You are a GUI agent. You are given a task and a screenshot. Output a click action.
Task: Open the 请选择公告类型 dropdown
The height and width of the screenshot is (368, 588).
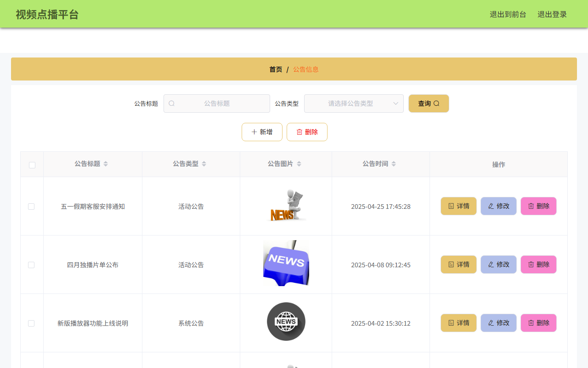click(354, 103)
